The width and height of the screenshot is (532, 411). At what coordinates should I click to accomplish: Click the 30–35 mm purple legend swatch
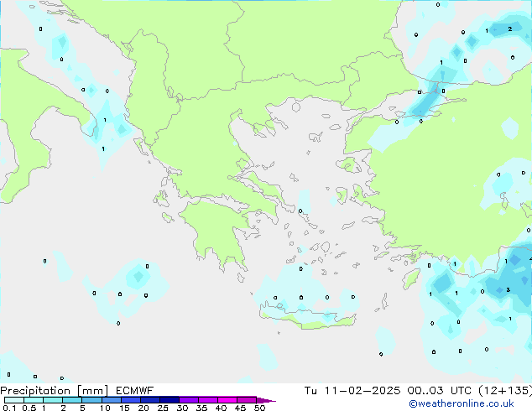(x=188, y=400)
